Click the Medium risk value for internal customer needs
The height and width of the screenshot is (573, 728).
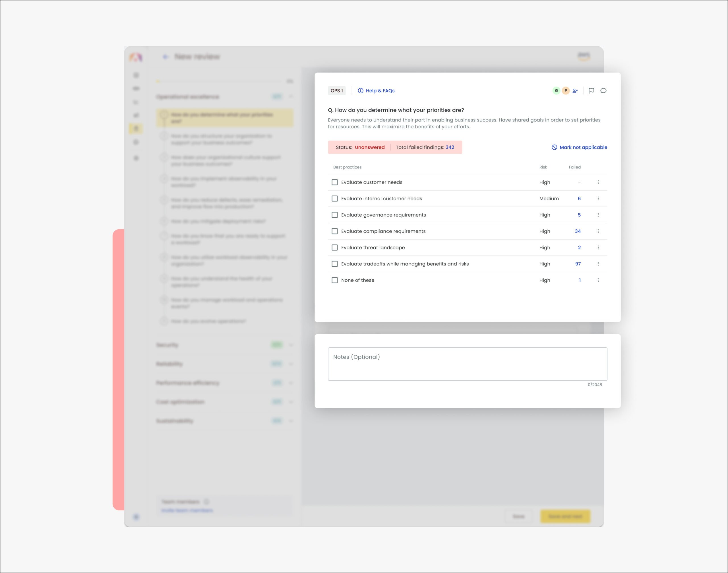point(549,199)
